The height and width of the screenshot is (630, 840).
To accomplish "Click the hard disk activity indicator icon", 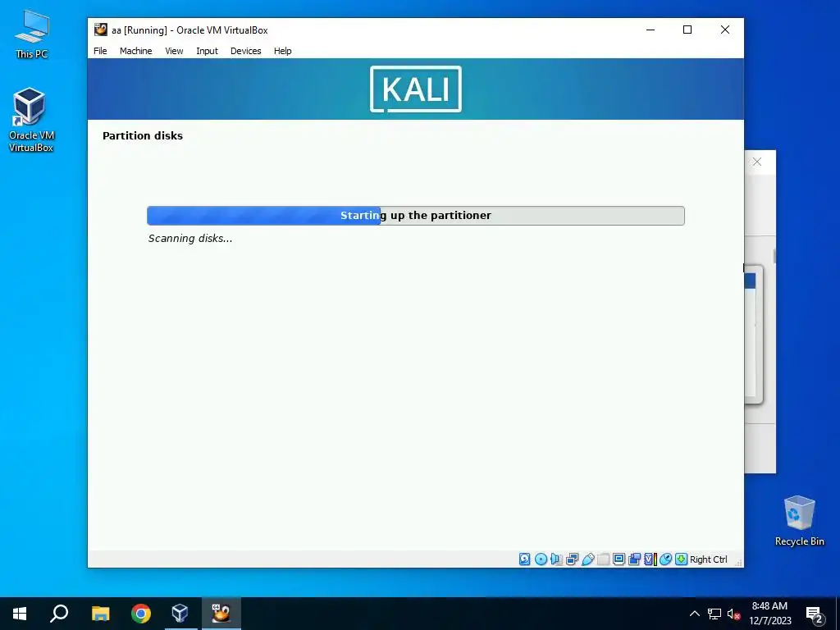I will pyautogui.click(x=524, y=559).
